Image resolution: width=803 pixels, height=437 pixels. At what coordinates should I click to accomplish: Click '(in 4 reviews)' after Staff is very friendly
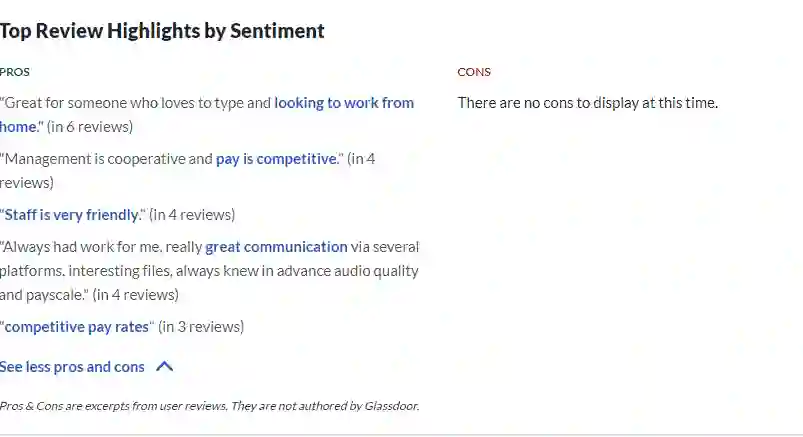point(192,215)
